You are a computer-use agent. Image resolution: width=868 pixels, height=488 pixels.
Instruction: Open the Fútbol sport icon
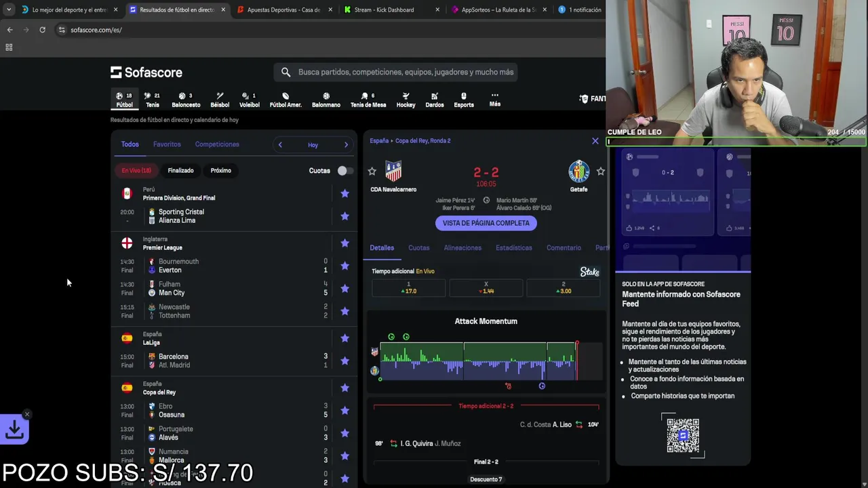point(124,100)
